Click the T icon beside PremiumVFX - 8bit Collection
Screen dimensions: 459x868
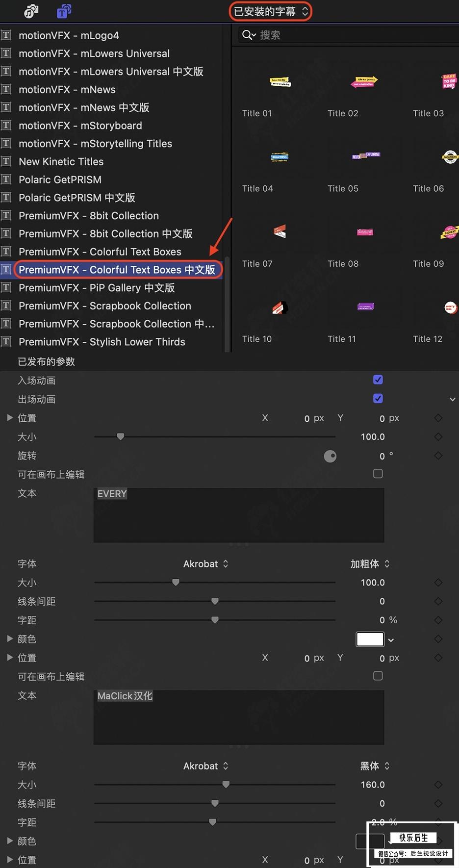pyautogui.click(x=6, y=216)
